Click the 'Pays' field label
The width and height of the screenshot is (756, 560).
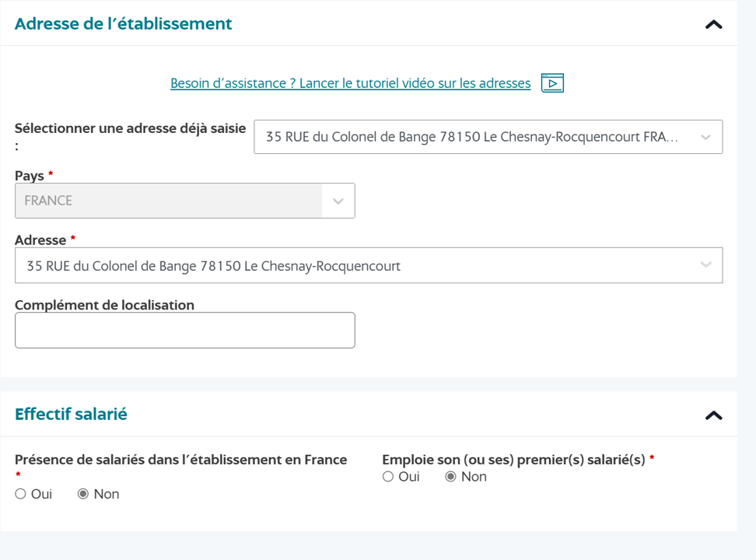(30, 176)
